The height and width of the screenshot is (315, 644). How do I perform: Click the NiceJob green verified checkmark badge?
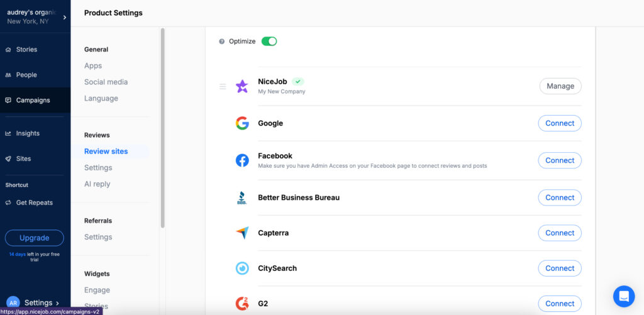click(x=297, y=82)
